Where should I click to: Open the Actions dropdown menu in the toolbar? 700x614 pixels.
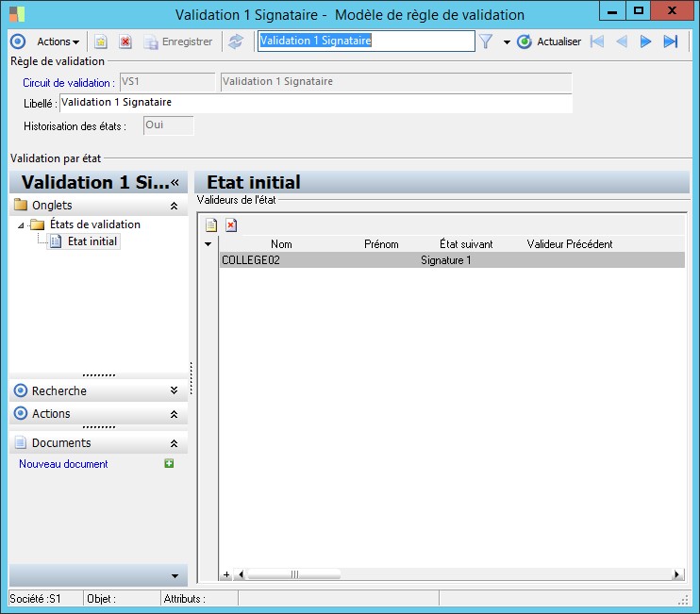(58, 41)
